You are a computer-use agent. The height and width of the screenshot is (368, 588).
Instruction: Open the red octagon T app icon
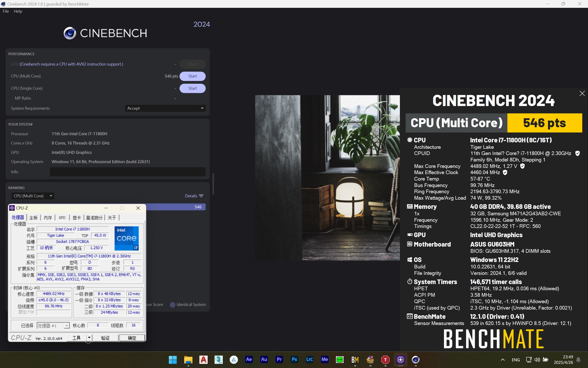[x=385, y=359]
